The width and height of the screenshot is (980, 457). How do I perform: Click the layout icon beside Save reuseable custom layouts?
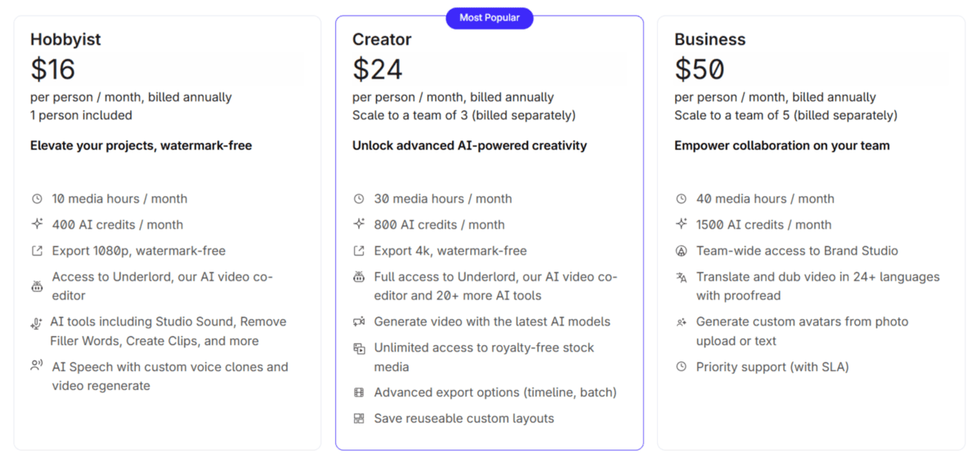coord(359,419)
